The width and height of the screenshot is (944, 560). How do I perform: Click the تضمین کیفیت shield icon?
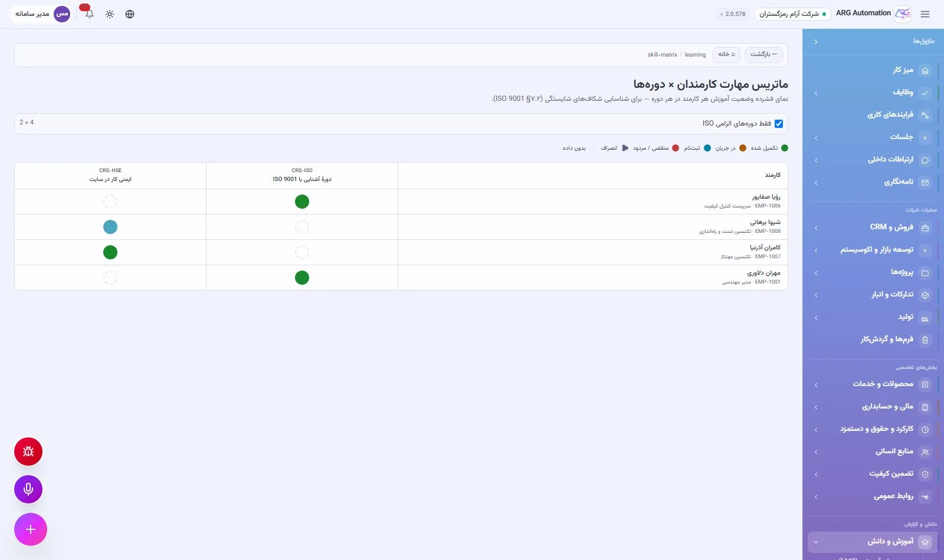(x=925, y=475)
